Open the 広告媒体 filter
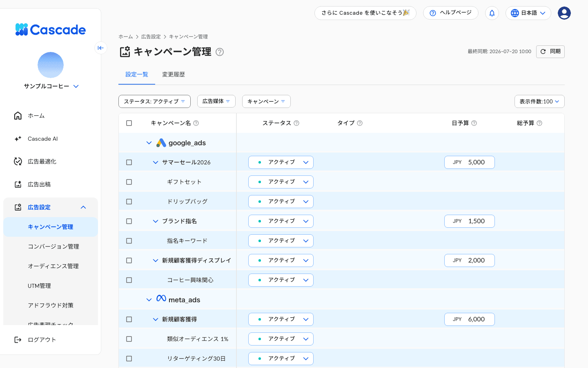Image resolution: width=588 pixels, height=368 pixels. click(216, 101)
